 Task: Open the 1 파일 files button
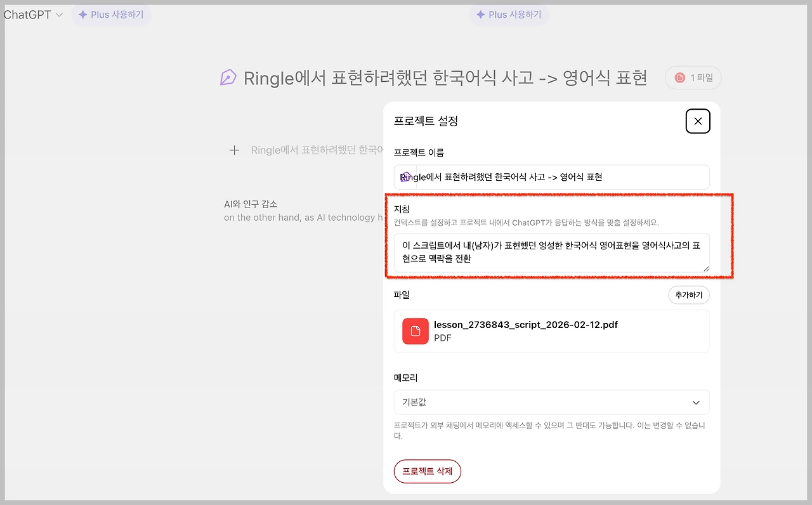[x=693, y=77]
